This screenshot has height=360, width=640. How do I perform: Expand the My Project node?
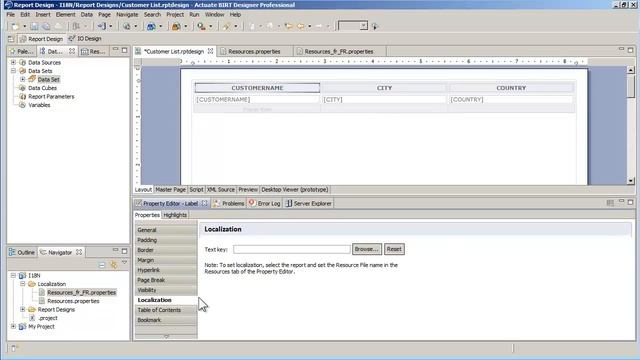(x=13, y=327)
